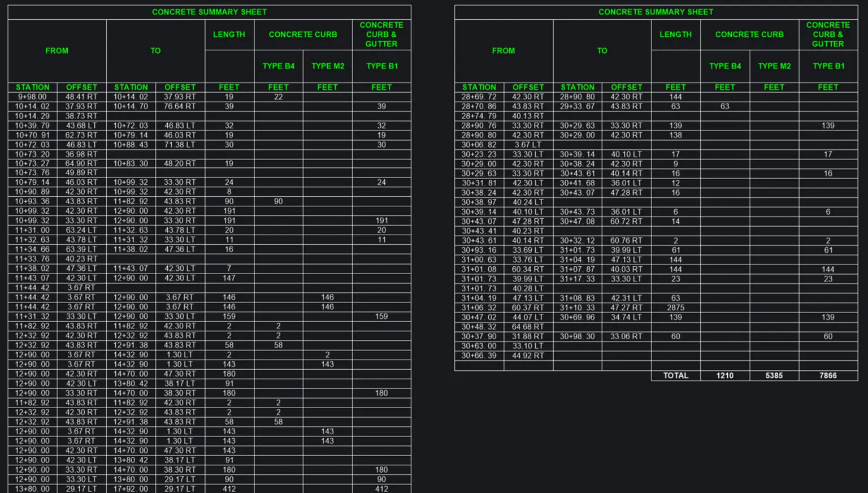Click the 64.68 RT offset cell
This screenshot has width=868, height=493.
[528, 327]
